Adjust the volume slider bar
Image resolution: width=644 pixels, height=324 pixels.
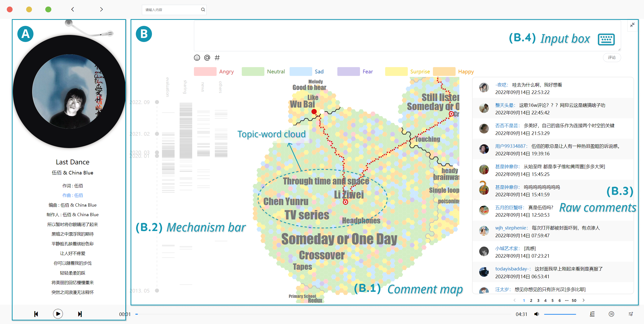[560, 314]
